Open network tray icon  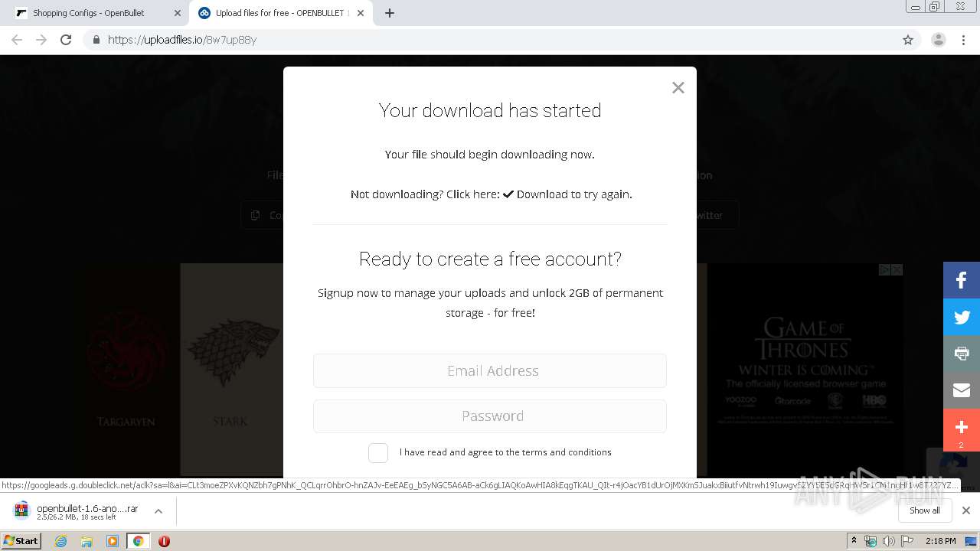(871, 541)
